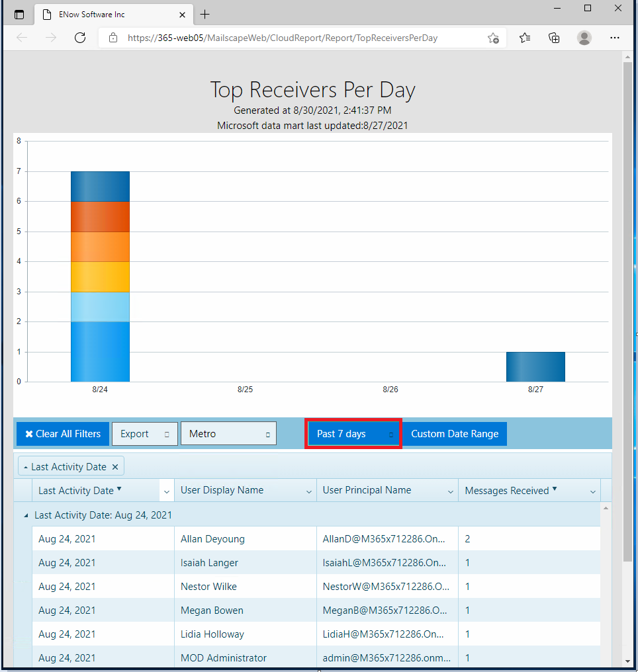Click Allan Deyoung's messages received value 2
This screenshot has height=672, width=638.
(467, 538)
